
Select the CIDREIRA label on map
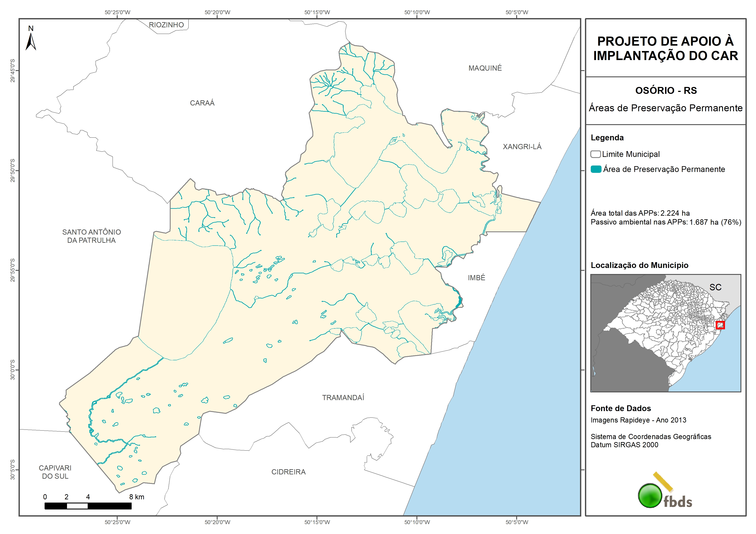[288, 472]
